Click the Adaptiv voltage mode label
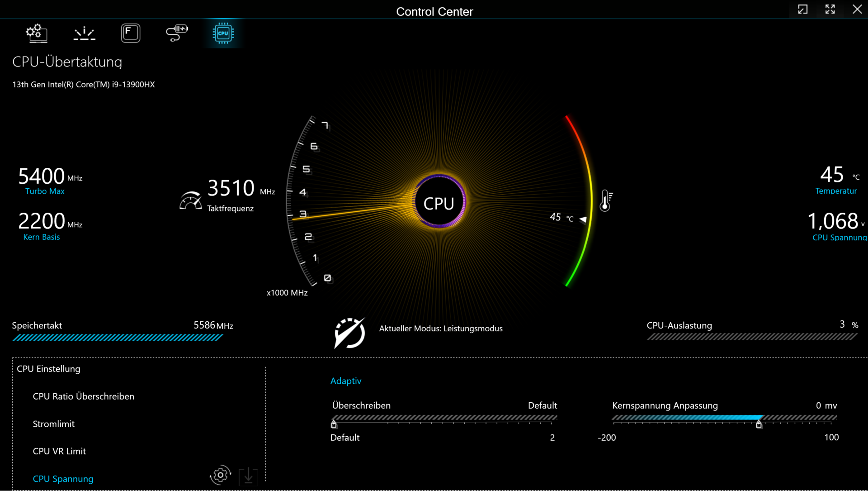 [345, 381]
